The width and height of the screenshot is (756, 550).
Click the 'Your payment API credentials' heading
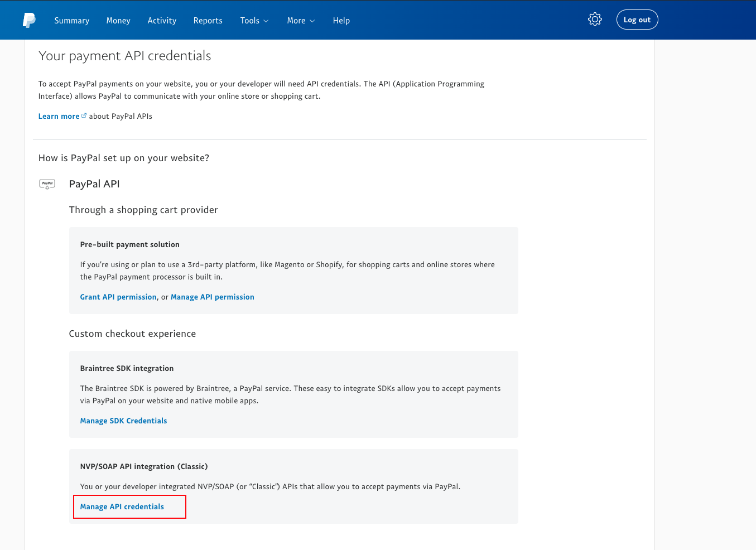(x=125, y=56)
